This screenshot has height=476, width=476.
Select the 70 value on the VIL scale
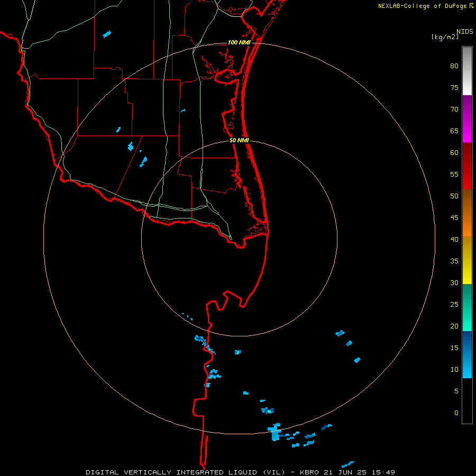click(x=454, y=109)
